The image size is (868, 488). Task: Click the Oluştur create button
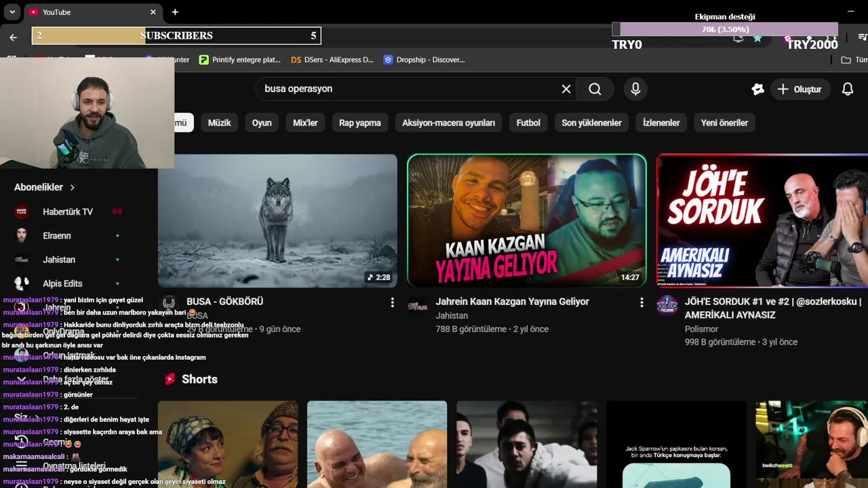tap(800, 89)
